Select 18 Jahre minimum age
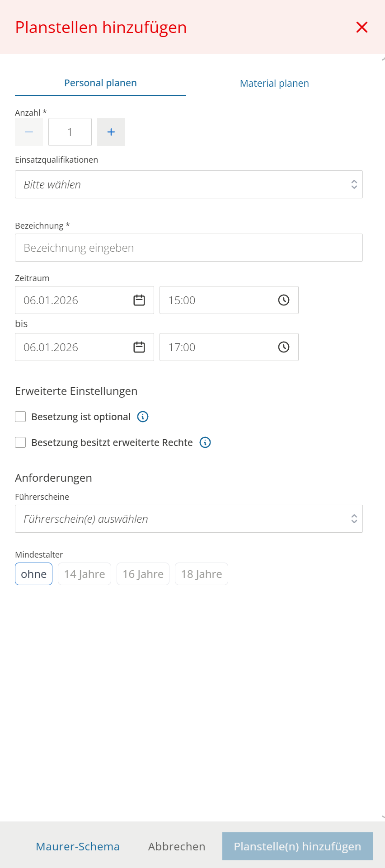This screenshot has height=868, width=385. (x=201, y=574)
